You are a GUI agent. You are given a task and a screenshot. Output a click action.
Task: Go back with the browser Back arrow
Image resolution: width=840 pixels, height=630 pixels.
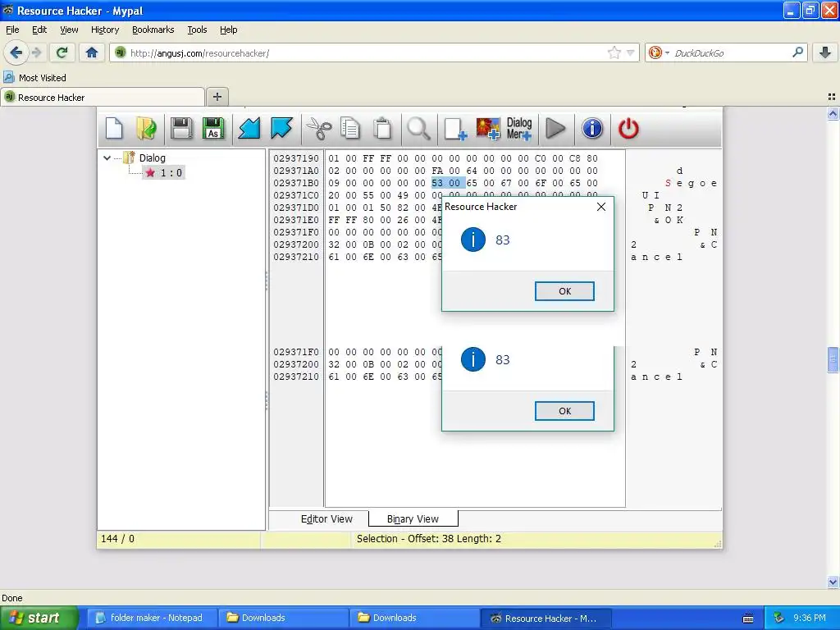click(16, 52)
